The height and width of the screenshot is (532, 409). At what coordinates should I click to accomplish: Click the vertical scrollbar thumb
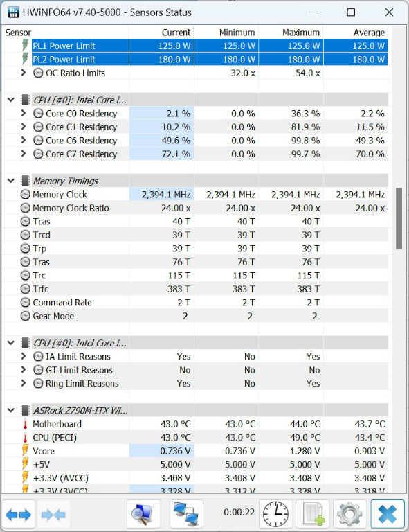coord(399,218)
